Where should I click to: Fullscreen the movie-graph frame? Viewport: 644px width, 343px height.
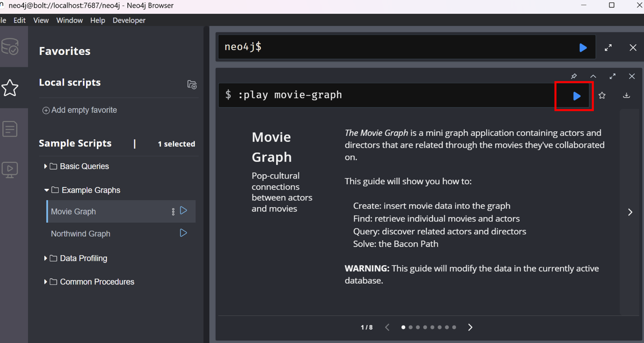point(612,76)
